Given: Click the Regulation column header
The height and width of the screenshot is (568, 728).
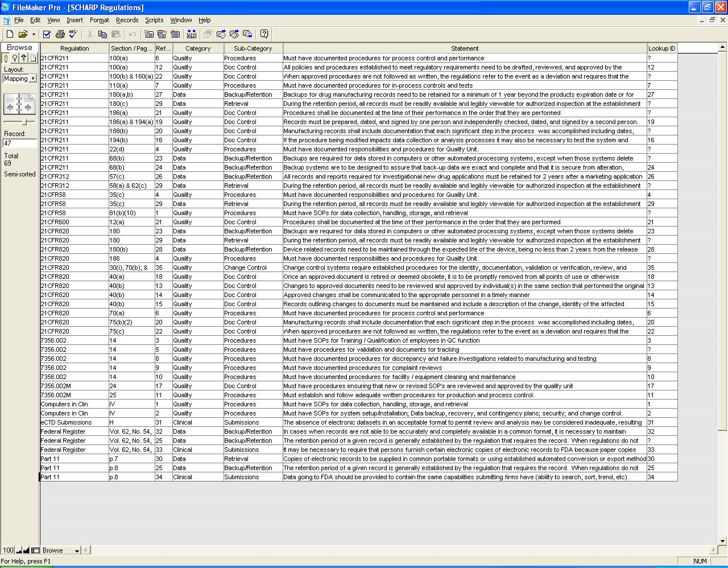Looking at the screenshot, I should 75,48.
